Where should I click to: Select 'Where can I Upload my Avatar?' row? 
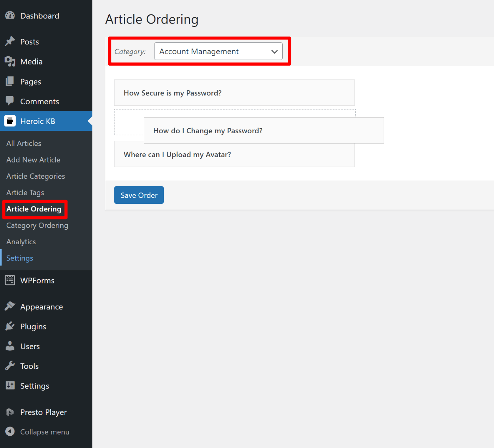point(234,154)
